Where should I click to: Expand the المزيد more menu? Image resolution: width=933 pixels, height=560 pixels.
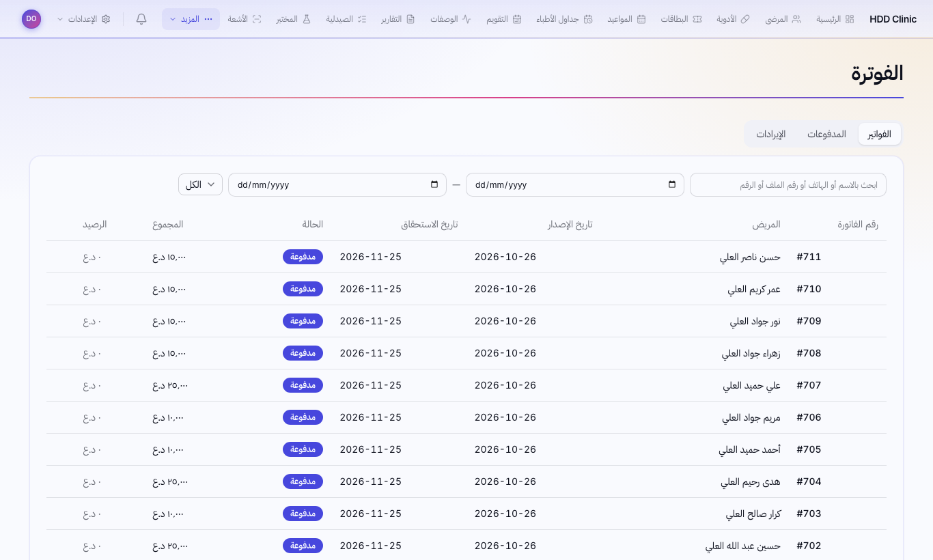click(x=191, y=19)
